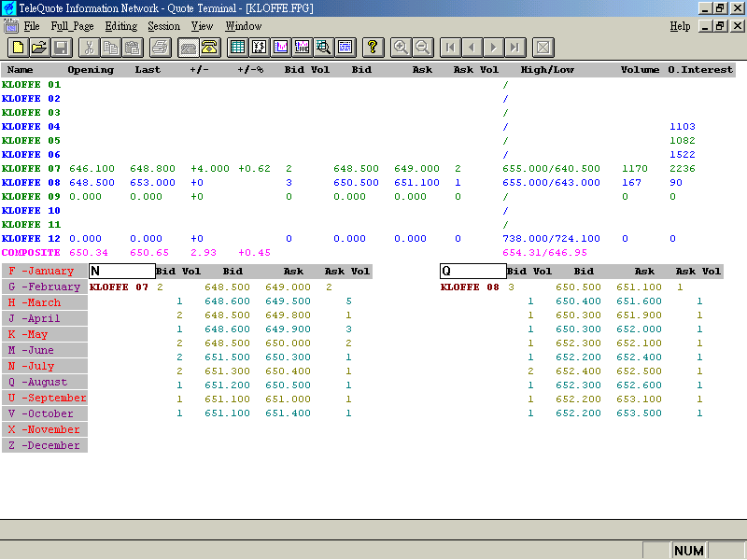Select the G -February month button
747x560 pixels.
coord(45,287)
